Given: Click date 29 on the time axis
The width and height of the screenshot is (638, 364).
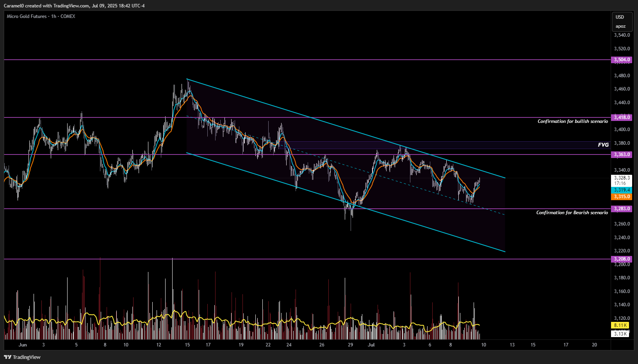Looking at the screenshot, I should pos(351,345).
